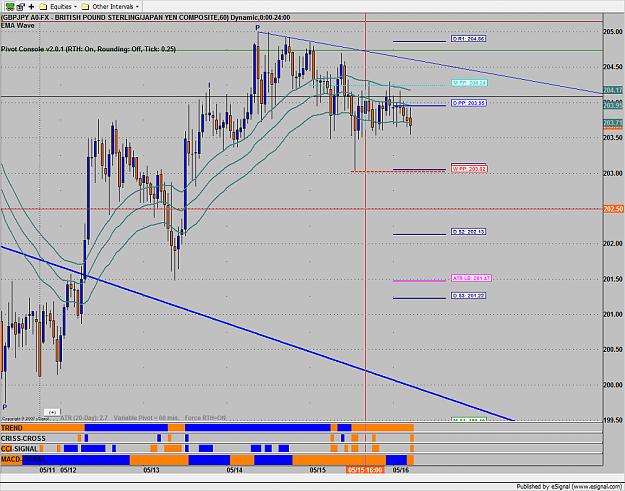This screenshot has width=625, height=491.
Task: Click the Pivot Console v2.0.1 label
Action: coord(88,49)
